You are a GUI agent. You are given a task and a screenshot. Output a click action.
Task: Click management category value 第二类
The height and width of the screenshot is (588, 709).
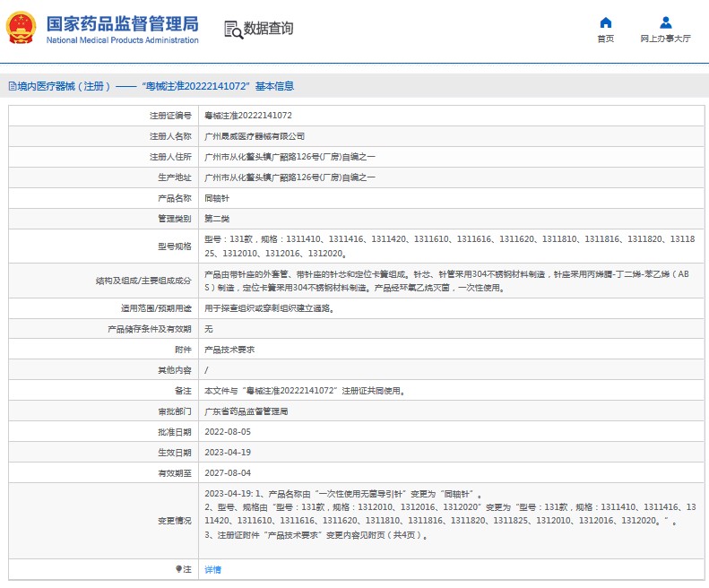(217, 219)
